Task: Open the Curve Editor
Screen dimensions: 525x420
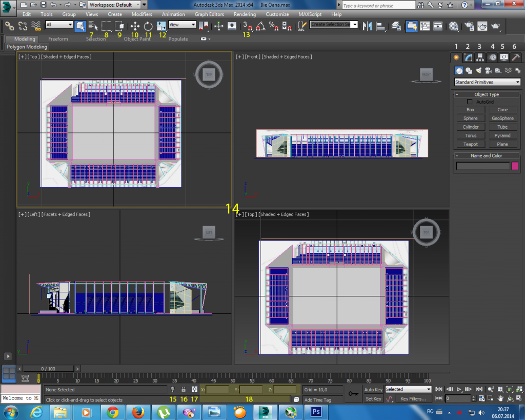Action: pos(425,26)
